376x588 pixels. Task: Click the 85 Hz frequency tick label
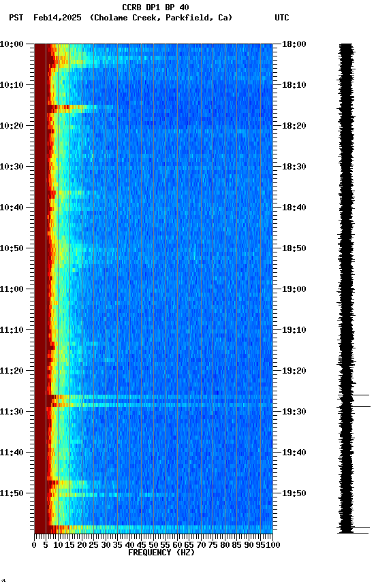pyautogui.click(x=236, y=545)
